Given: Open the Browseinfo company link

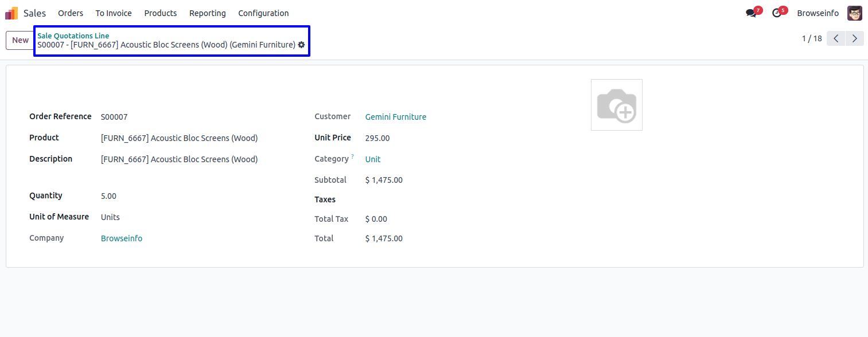Looking at the screenshot, I should click(x=122, y=238).
